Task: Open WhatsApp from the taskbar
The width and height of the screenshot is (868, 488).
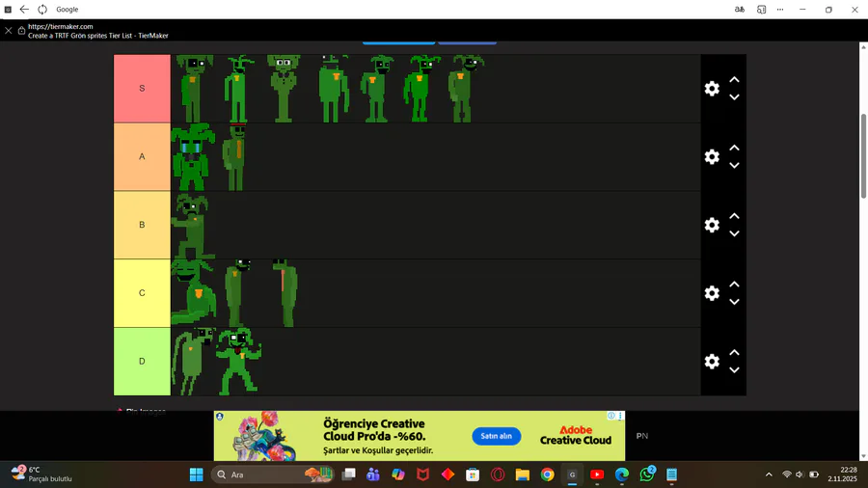Action: tap(646, 474)
